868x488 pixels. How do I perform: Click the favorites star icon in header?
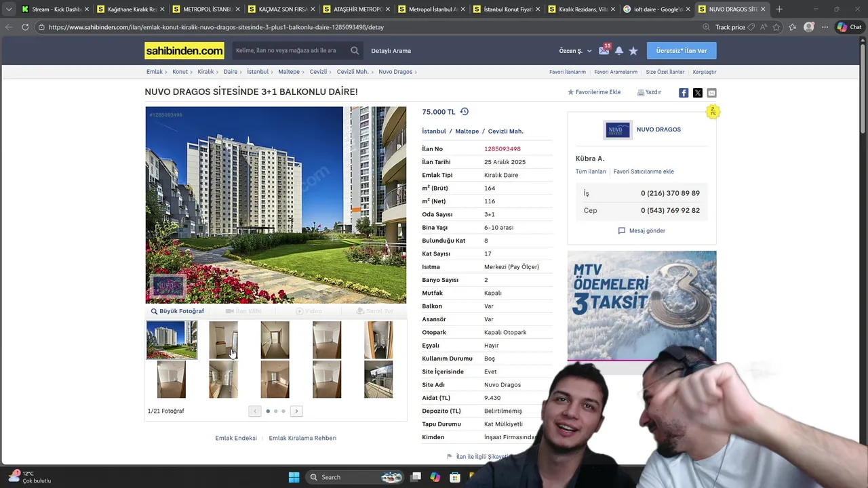click(x=633, y=51)
